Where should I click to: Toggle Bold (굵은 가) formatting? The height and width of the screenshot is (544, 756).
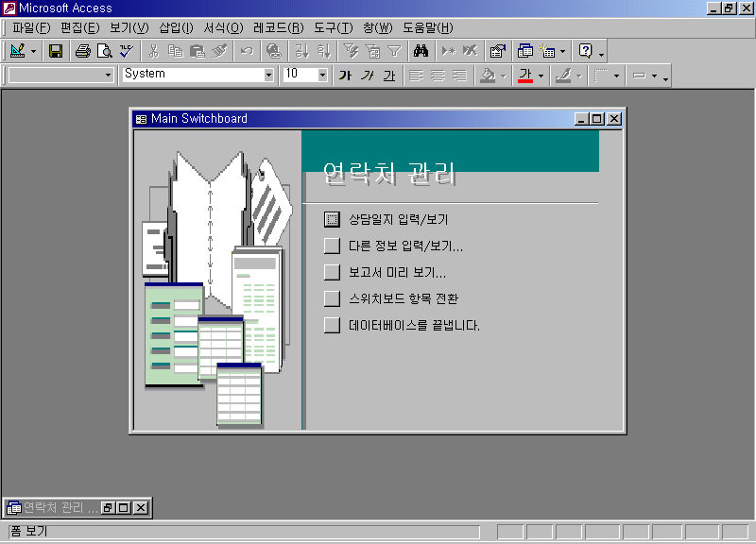(345, 76)
